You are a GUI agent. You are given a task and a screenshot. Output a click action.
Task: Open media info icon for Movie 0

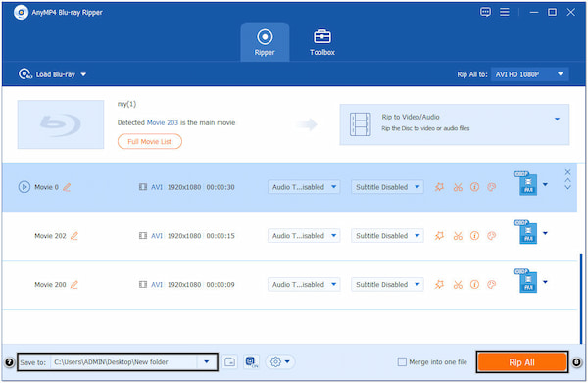click(x=474, y=187)
